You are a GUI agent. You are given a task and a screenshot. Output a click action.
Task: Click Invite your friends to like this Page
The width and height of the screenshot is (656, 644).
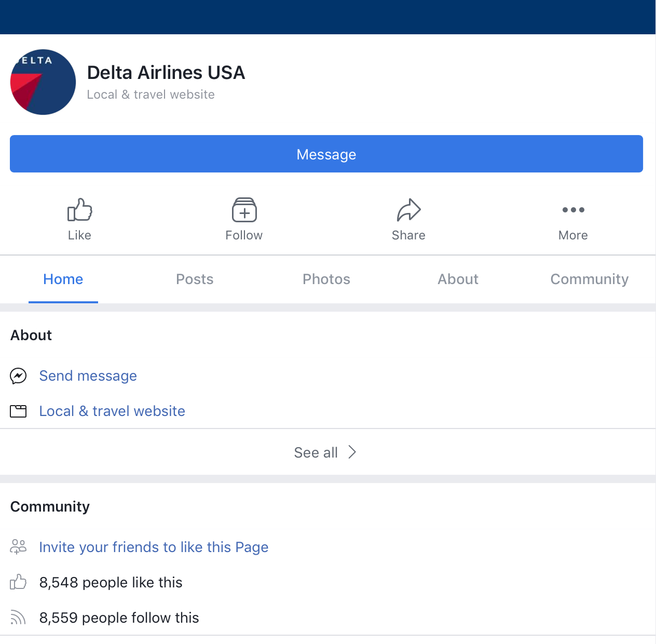[154, 547]
